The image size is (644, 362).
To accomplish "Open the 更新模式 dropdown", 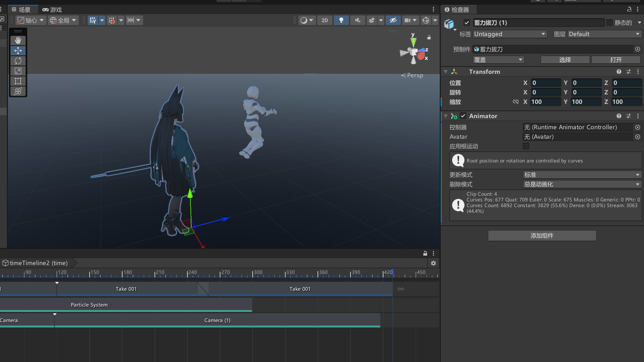I will [582, 175].
